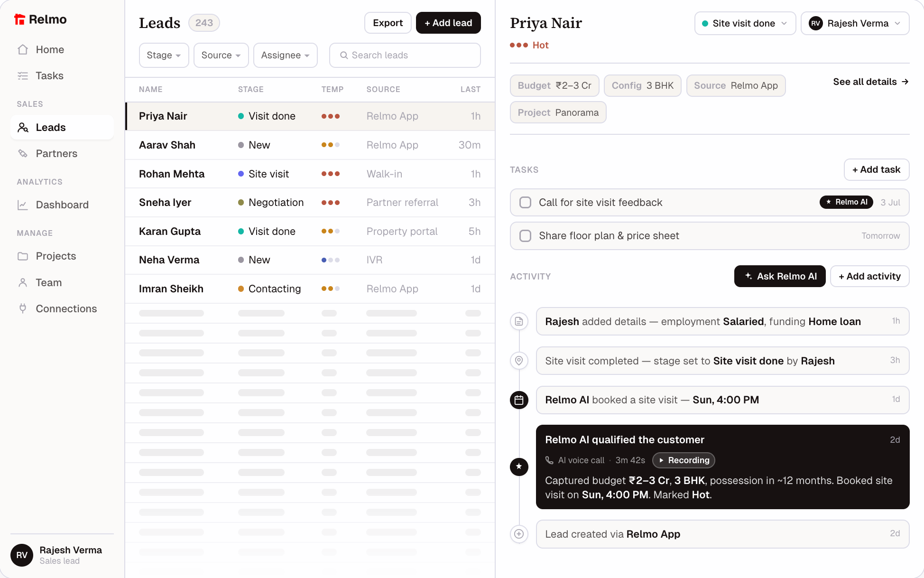Click the Connections plug icon
The height and width of the screenshot is (578, 924).
point(23,308)
